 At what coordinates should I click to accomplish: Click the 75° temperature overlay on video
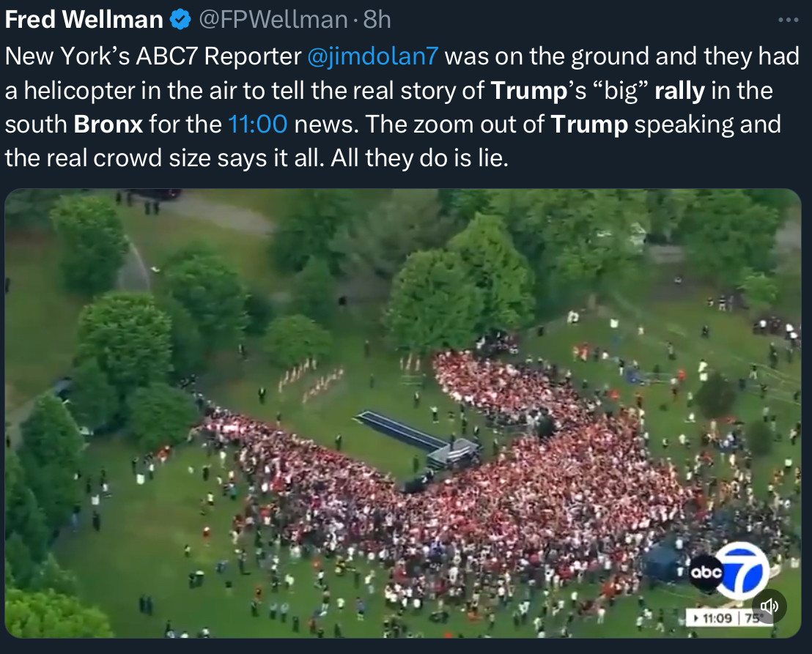[753, 618]
